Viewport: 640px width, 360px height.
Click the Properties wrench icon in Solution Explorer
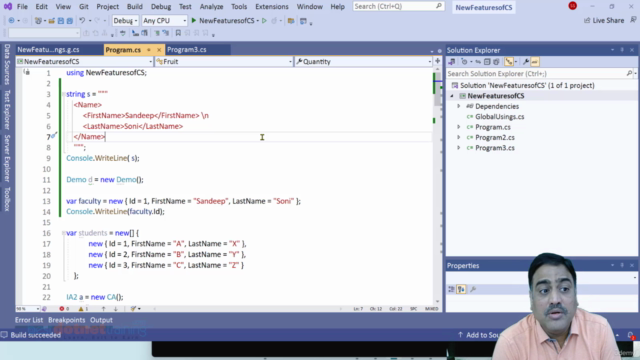pyautogui.click(x=526, y=62)
